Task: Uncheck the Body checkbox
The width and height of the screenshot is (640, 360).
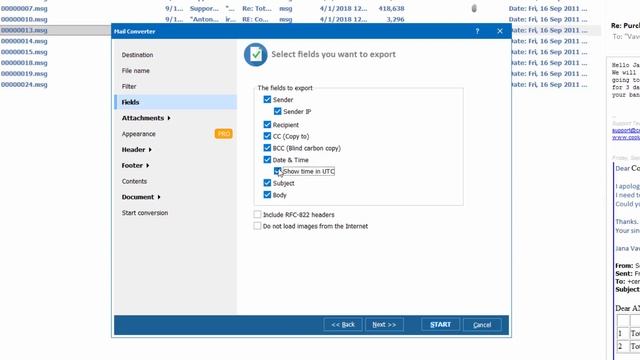Action: coord(267,195)
